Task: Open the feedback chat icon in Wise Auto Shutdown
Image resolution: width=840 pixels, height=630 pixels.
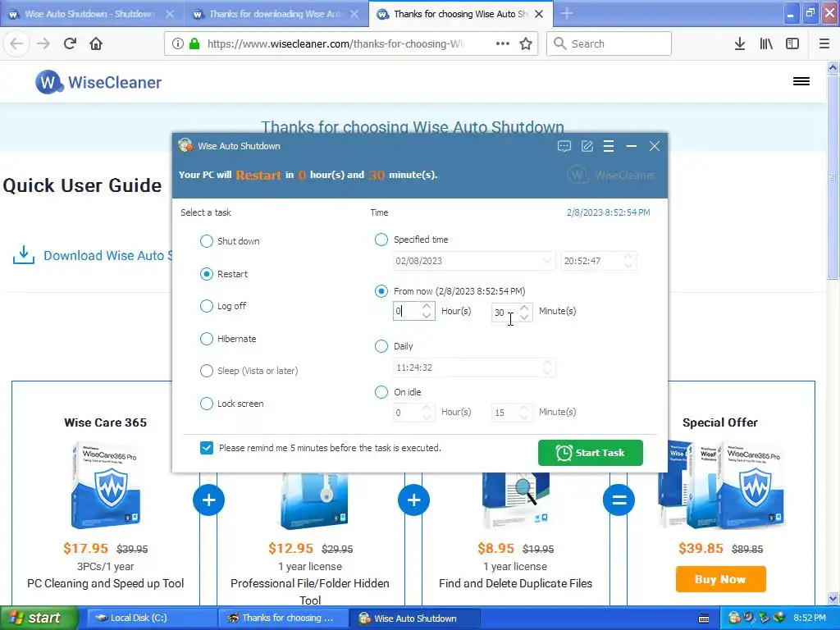Action: pyautogui.click(x=564, y=146)
